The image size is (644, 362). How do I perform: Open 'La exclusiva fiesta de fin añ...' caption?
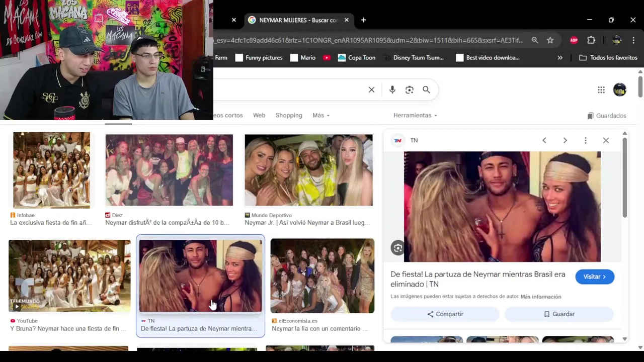[x=51, y=223]
